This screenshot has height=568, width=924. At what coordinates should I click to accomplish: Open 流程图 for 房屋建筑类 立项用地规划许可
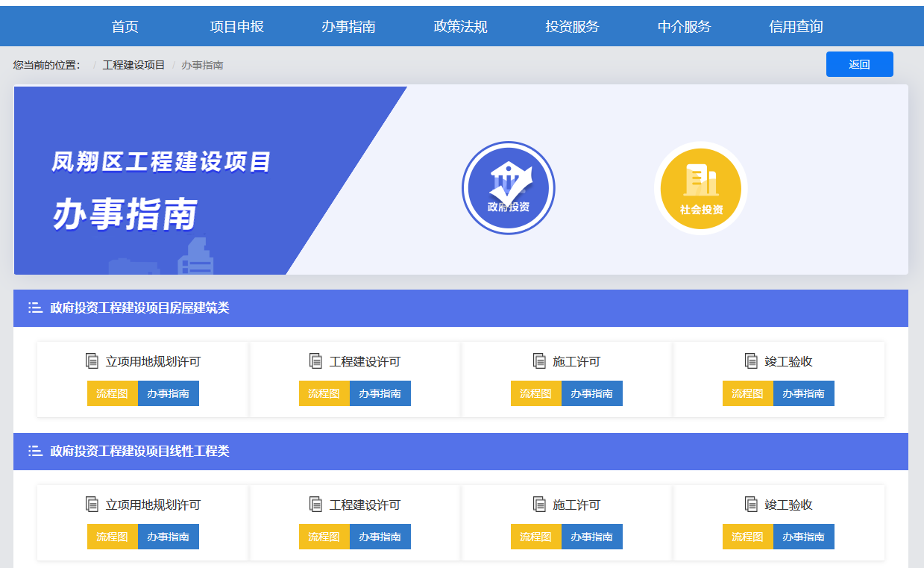click(113, 393)
